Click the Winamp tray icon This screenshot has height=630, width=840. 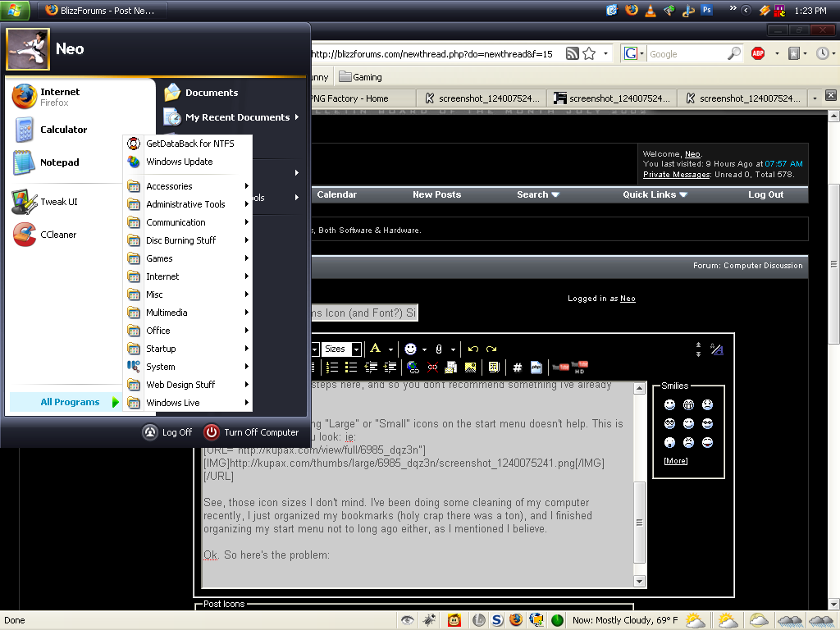[x=765, y=10]
